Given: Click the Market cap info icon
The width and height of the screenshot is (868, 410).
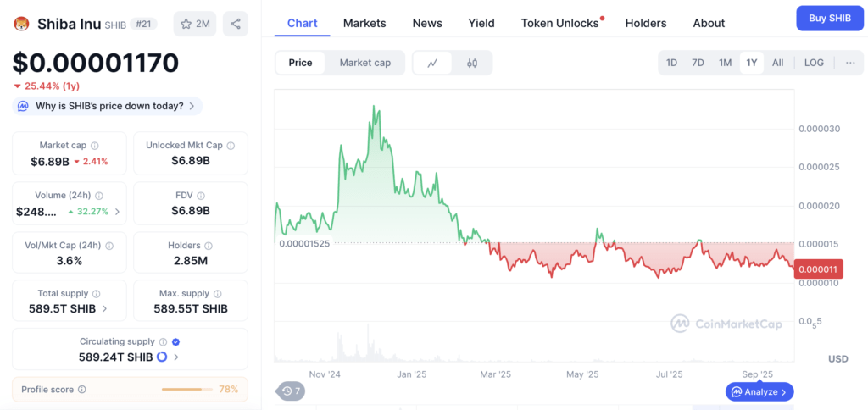Looking at the screenshot, I should [95, 146].
